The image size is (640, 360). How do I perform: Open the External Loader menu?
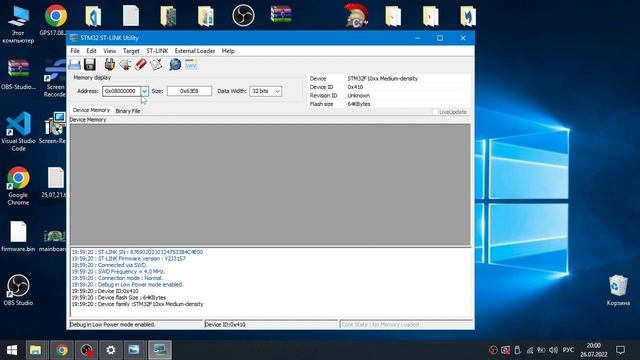pos(195,51)
